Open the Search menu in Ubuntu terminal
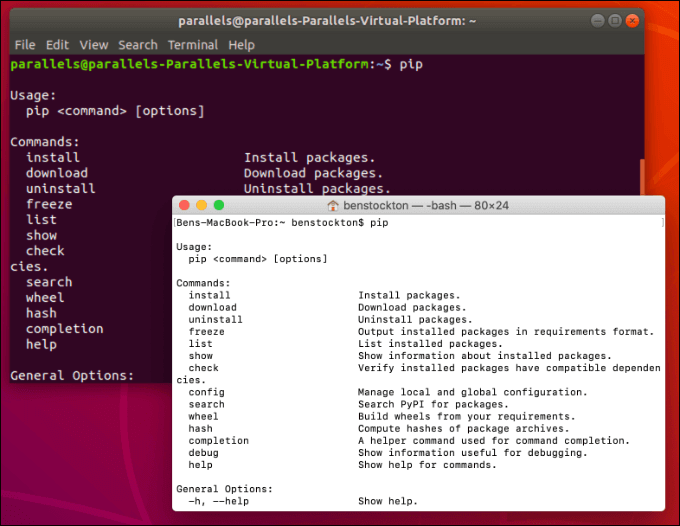The image size is (680, 526). pyautogui.click(x=138, y=45)
